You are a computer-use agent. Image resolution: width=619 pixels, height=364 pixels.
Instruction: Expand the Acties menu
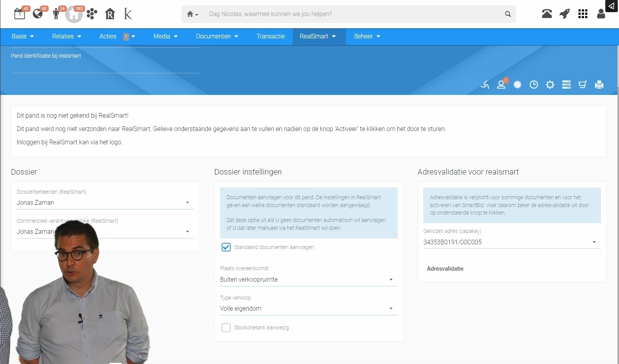pyautogui.click(x=117, y=36)
